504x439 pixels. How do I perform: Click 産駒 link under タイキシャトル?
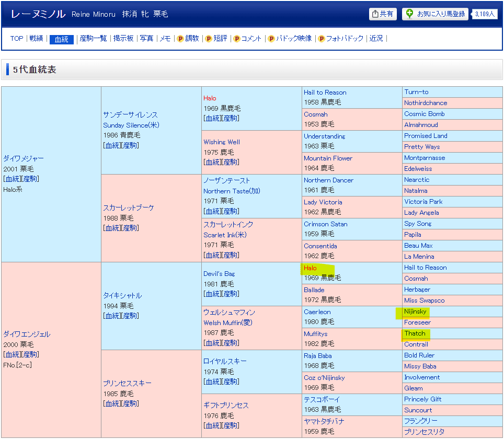tap(130, 316)
